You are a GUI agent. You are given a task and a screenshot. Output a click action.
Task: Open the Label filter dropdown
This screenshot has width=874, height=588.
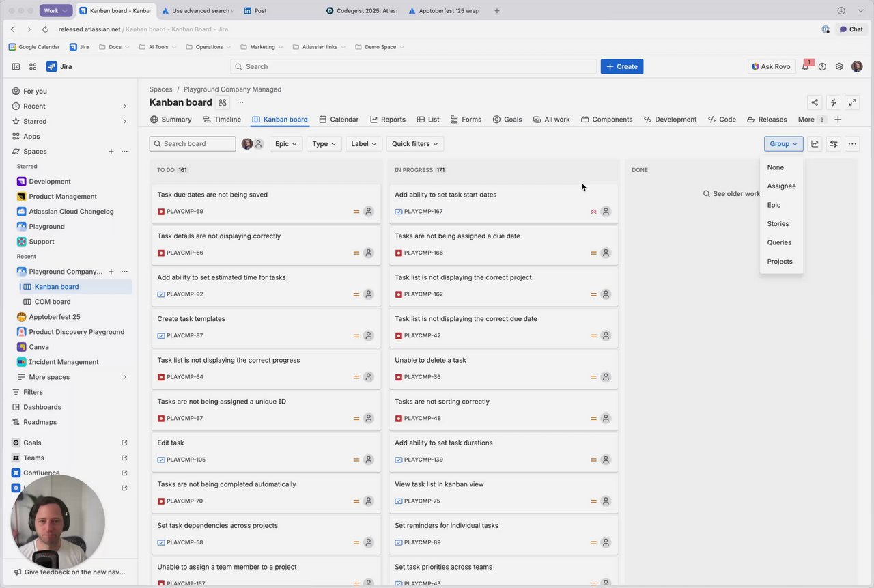click(364, 144)
